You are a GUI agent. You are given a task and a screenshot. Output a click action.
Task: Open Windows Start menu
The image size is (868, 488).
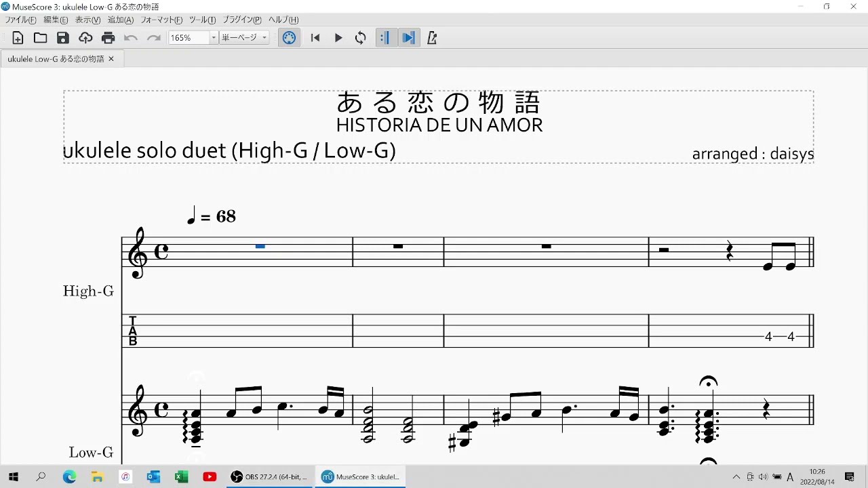[x=13, y=477]
